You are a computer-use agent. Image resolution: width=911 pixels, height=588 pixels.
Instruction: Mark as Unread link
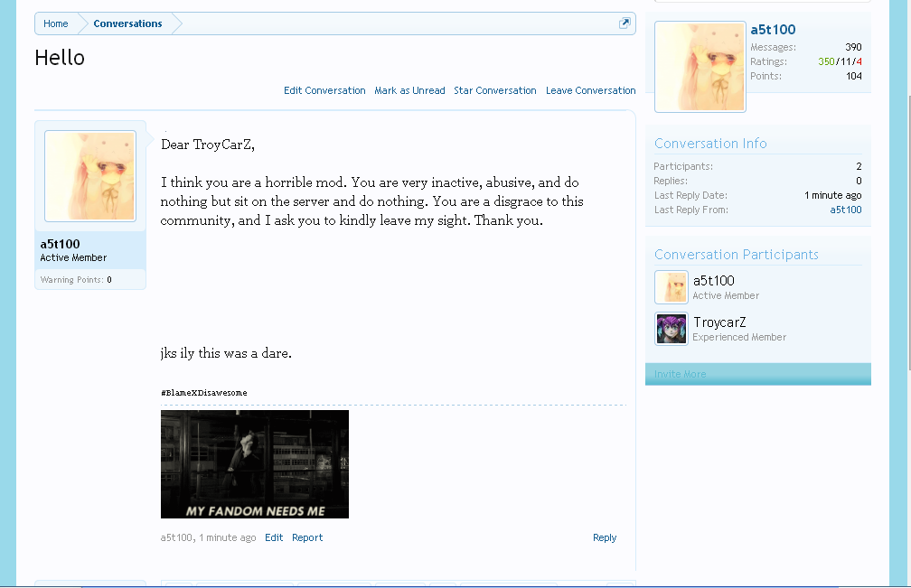[409, 90]
